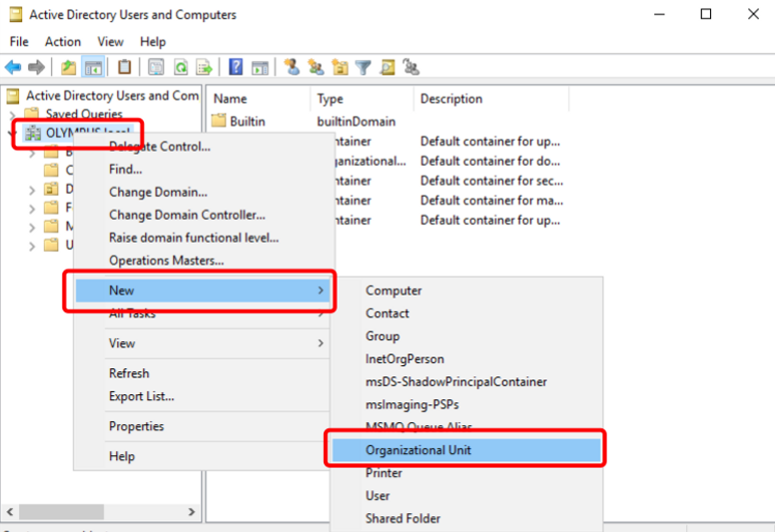Open Help via blue question mark icon
This screenshot has width=775, height=532.
(x=236, y=68)
